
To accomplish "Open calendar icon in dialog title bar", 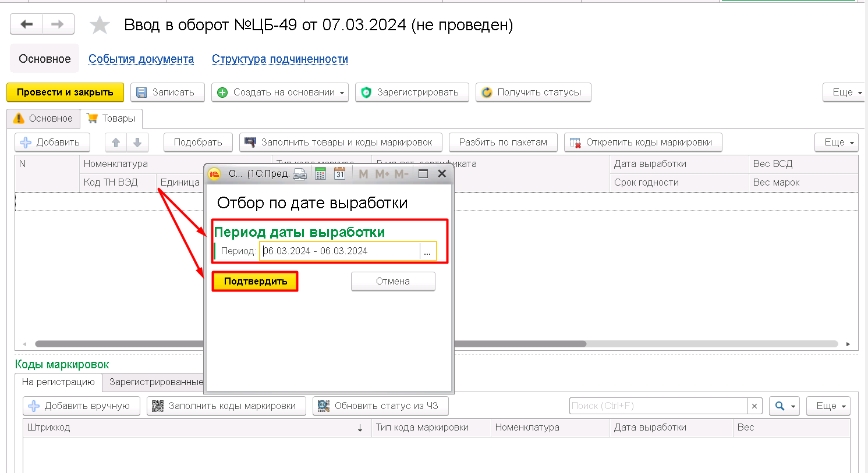I will pos(340,173).
